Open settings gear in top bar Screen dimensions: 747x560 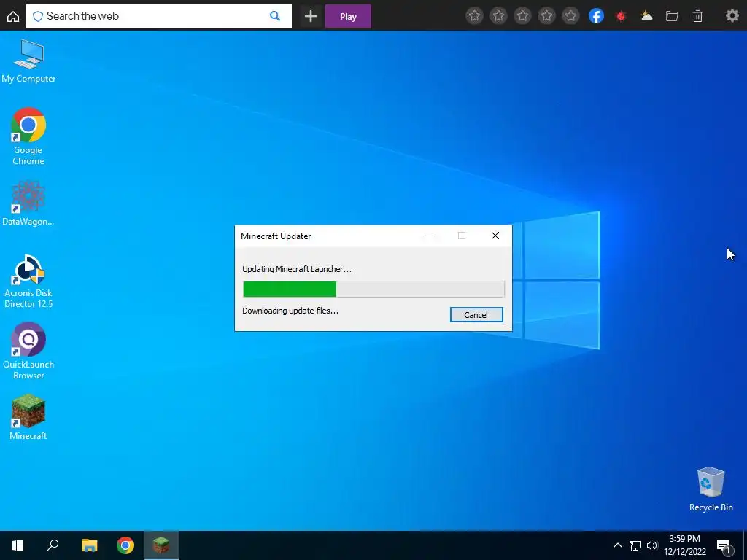coord(732,16)
